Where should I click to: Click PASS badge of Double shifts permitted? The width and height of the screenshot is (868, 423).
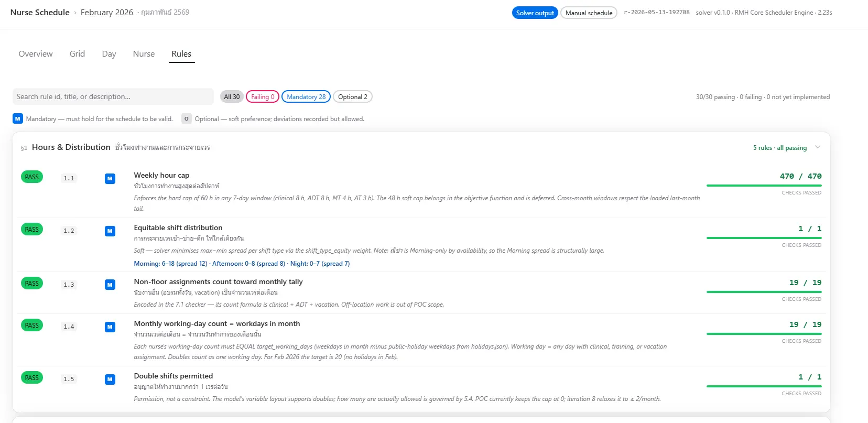click(32, 377)
